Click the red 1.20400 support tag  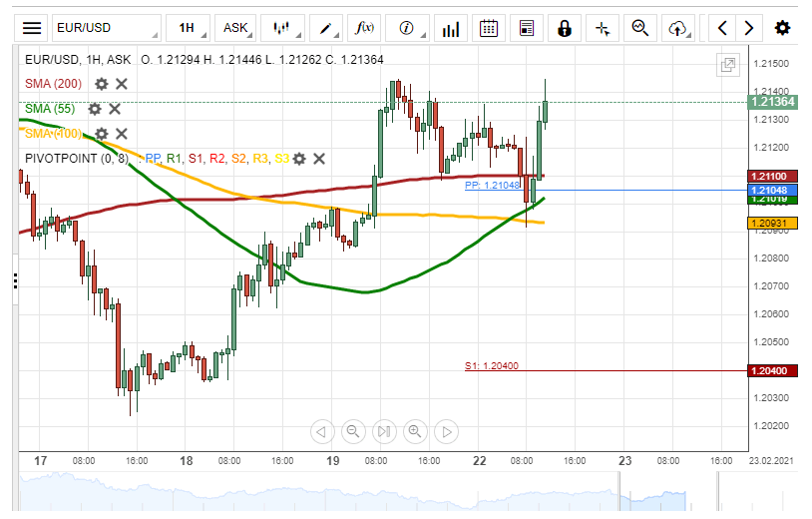coord(773,371)
